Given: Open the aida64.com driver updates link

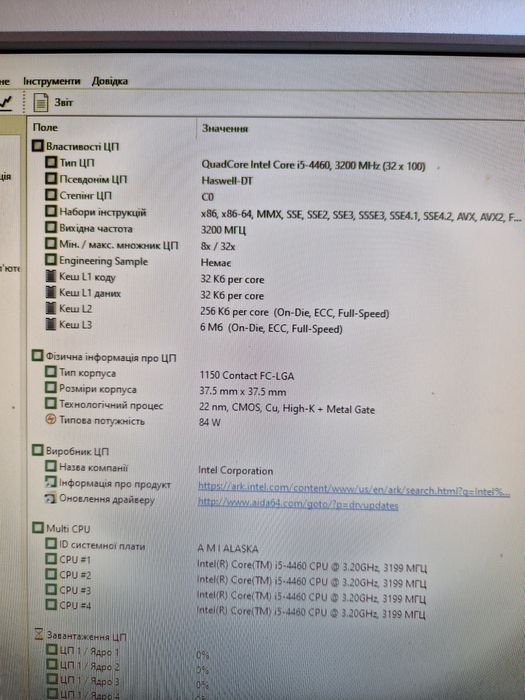Looking at the screenshot, I should click(x=298, y=505).
